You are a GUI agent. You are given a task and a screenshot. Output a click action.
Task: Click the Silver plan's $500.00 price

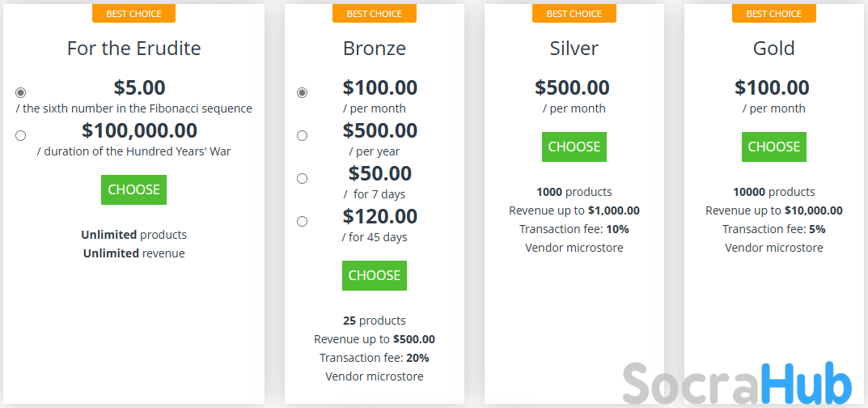pos(574,87)
